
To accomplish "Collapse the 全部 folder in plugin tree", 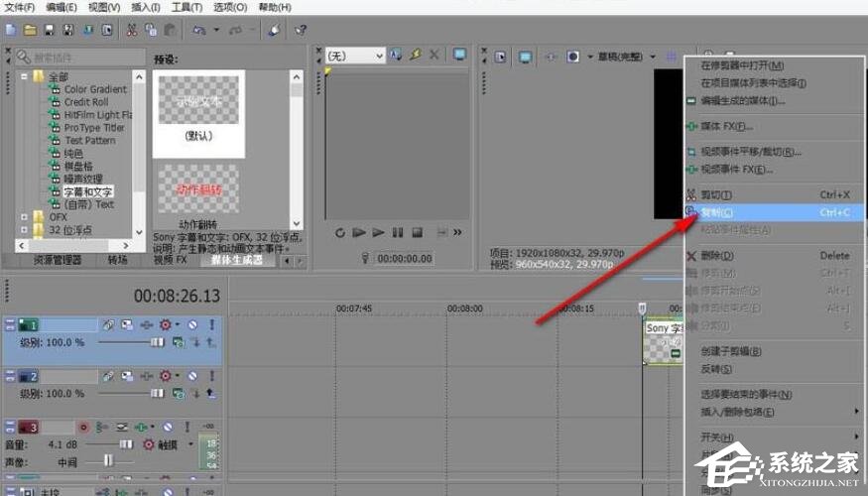I will [25, 76].
